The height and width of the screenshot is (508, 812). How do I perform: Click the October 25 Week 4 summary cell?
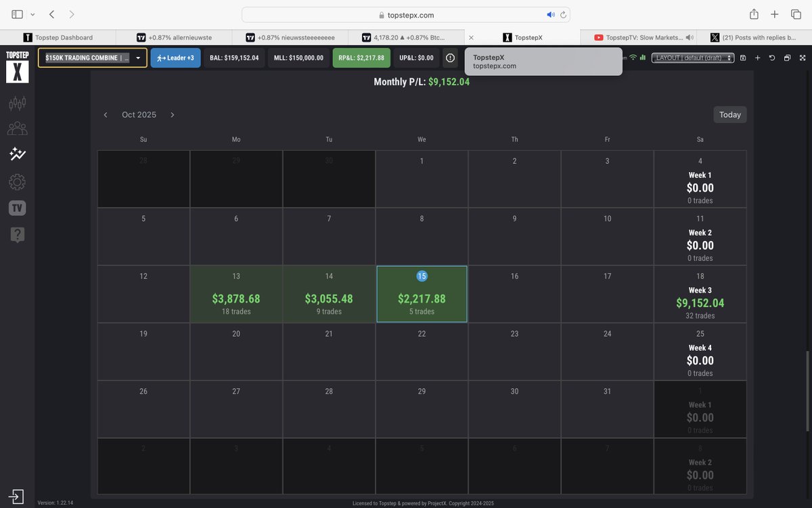(700, 352)
